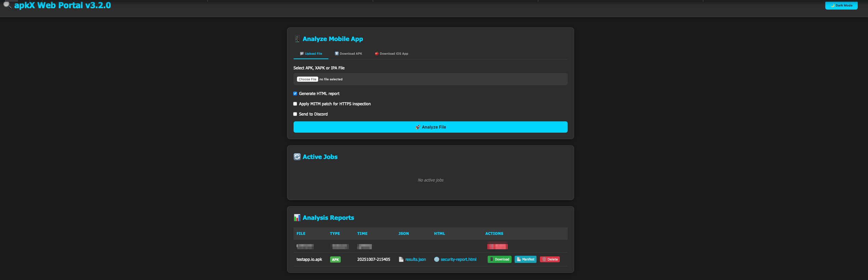Click the bar chart icon by Analysis Reports
Screen dimensions: 868x280
pos(297,218)
